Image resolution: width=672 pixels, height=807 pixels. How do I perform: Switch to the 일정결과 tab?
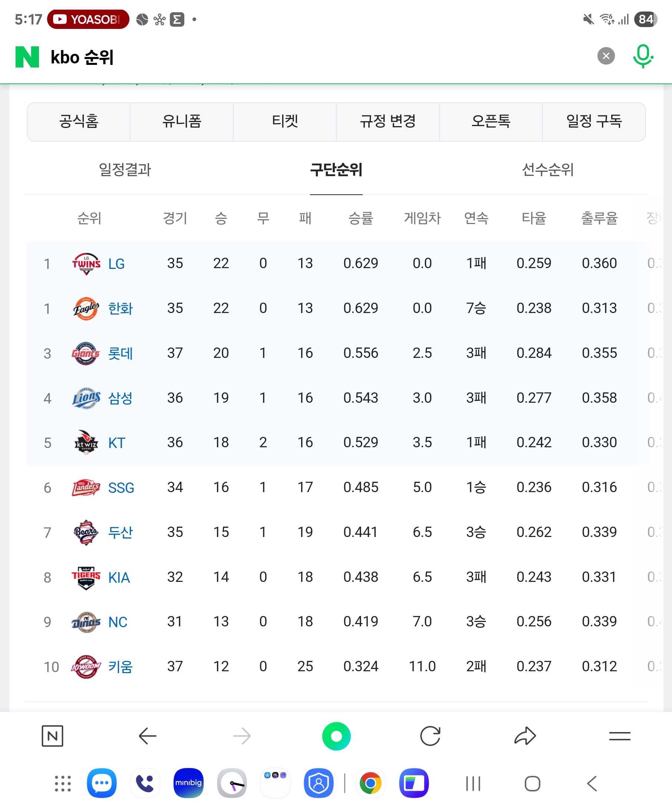click(x=125, y=169)
